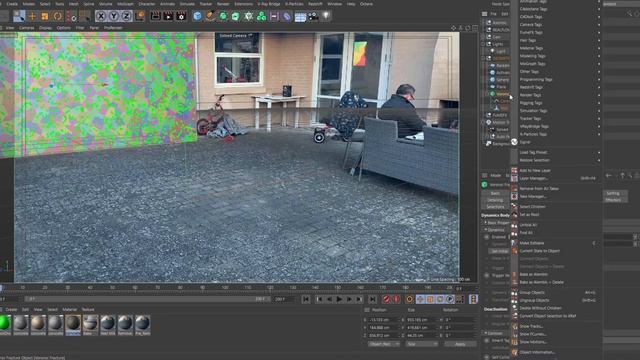Open the Size mode dropdown
The width and height of the screenshot is (640, 360).
coord(422,344)
